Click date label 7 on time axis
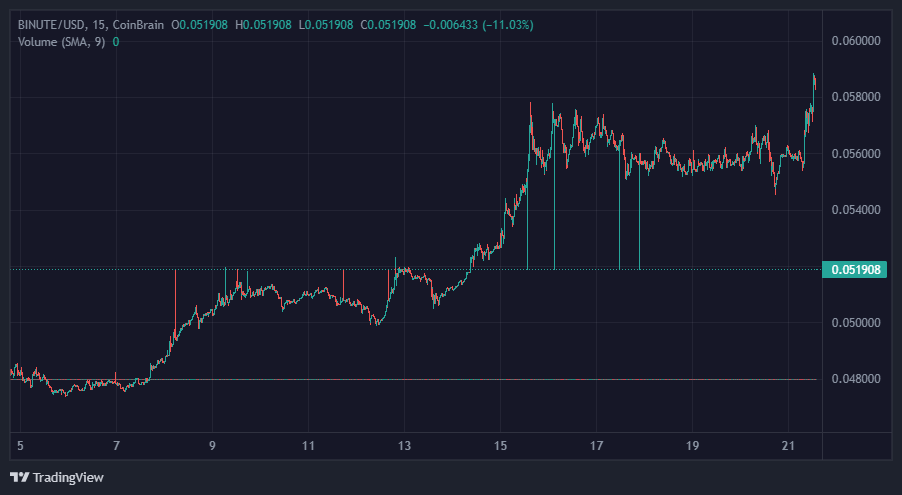Screen dimensions: 902x495 coord(116,446)
